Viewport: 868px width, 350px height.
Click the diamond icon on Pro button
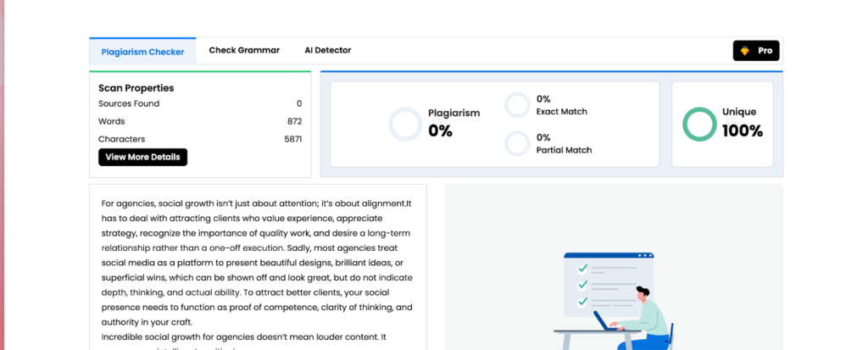(x=744, y=51)
